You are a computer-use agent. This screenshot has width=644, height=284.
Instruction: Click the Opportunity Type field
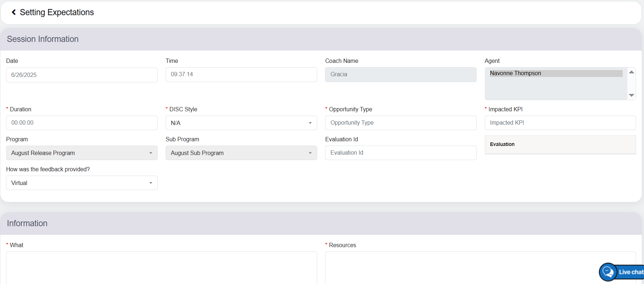[x=400, y=123]
